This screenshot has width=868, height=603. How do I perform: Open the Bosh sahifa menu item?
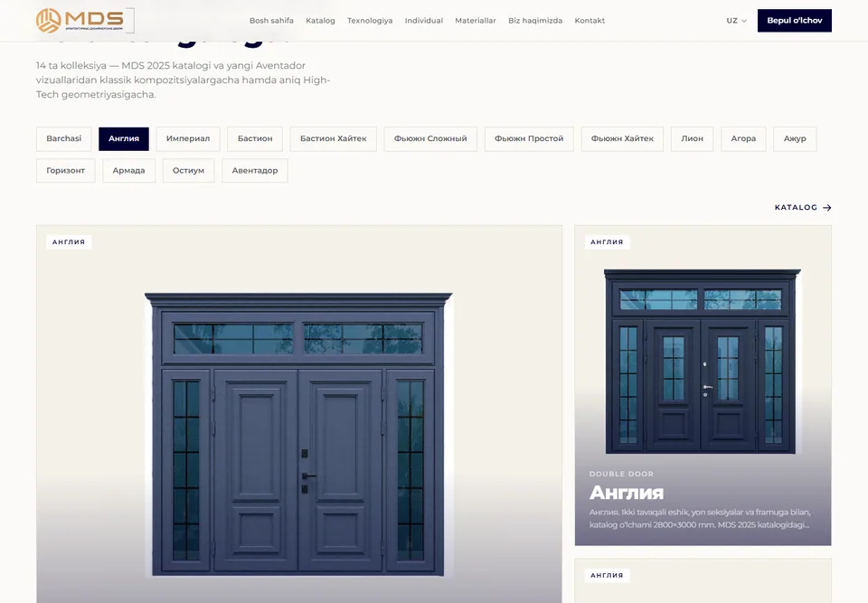[271, 21]
